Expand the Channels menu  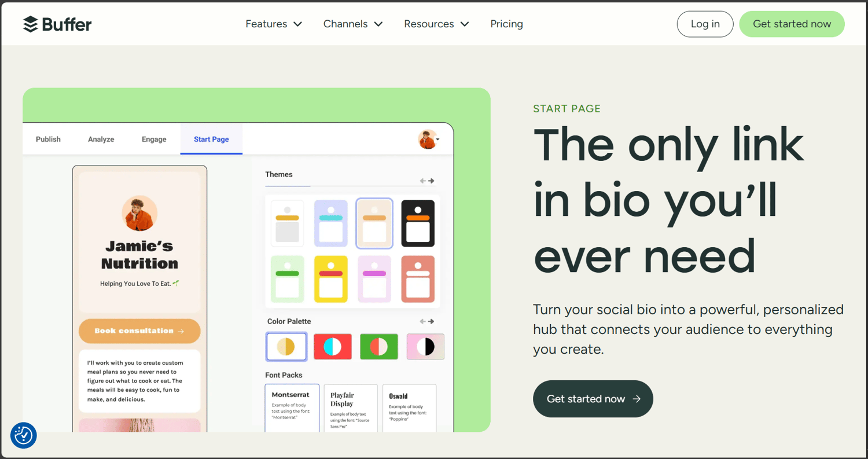pos(352,24)
